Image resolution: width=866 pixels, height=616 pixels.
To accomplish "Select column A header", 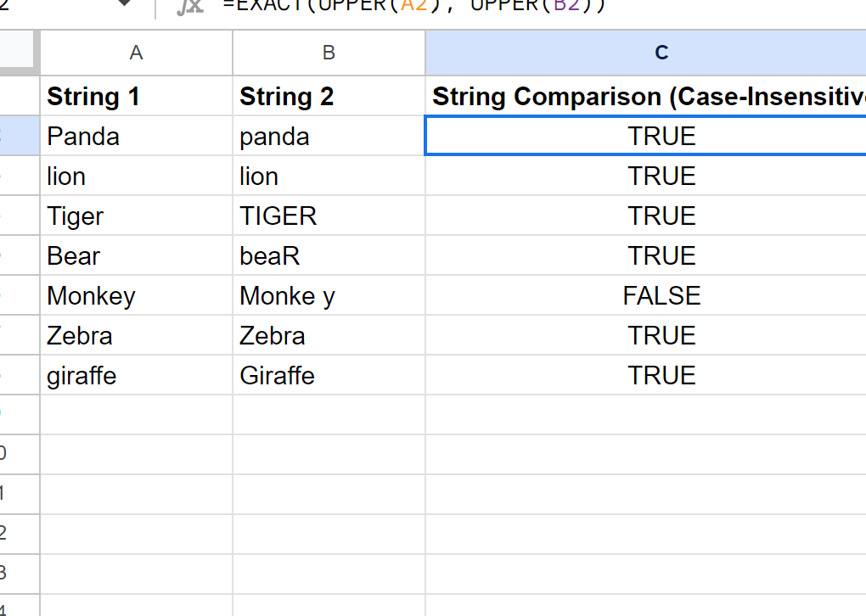I will click(136, 53).
